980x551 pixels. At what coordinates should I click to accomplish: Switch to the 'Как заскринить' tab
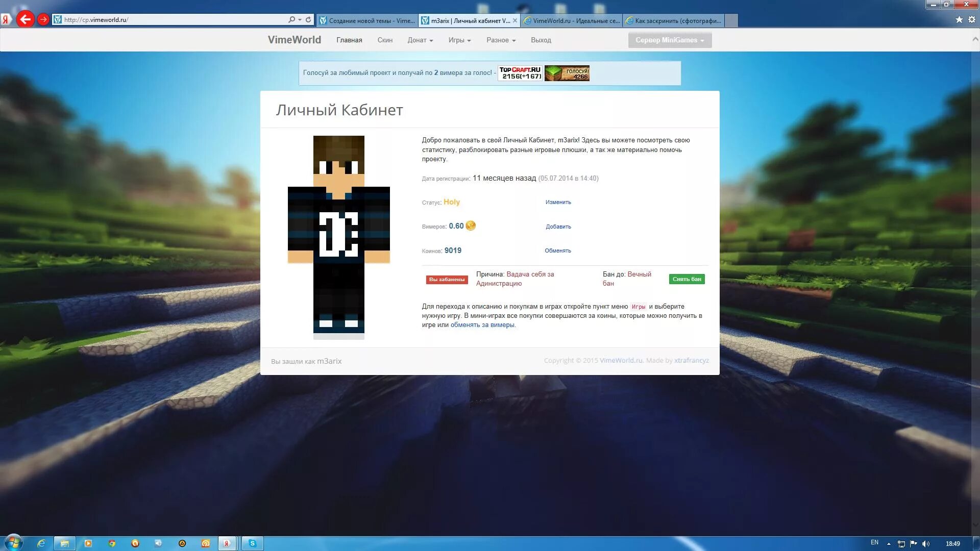tap(673, 20)
